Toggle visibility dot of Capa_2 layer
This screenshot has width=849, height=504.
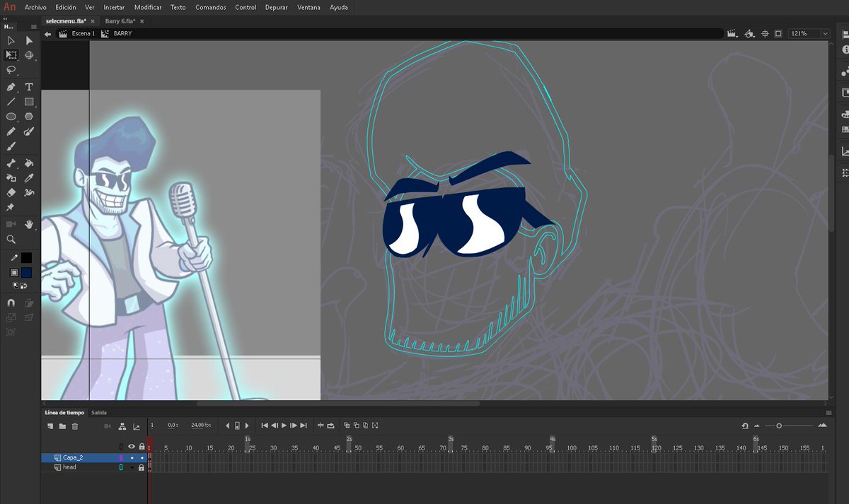[x=132, y=457]
